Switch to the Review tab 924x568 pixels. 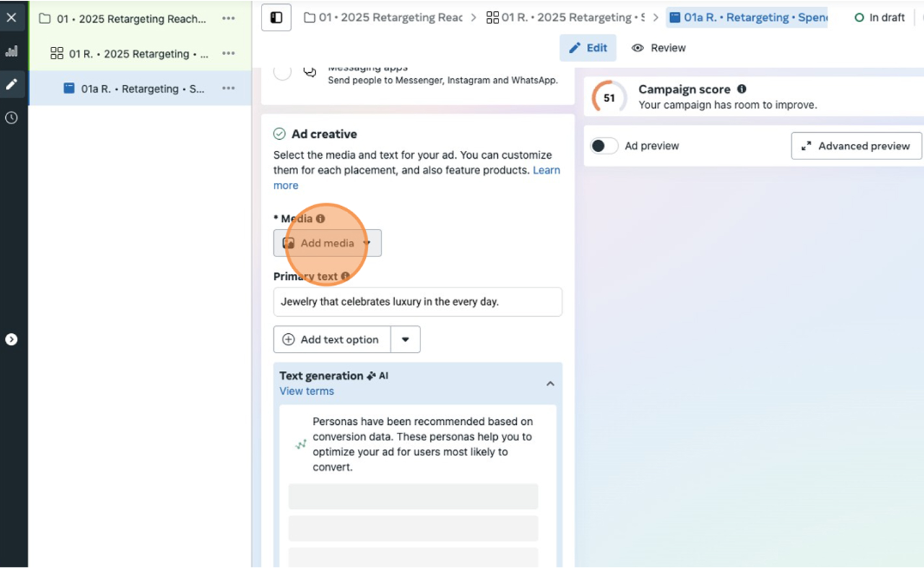click(659, 48)
